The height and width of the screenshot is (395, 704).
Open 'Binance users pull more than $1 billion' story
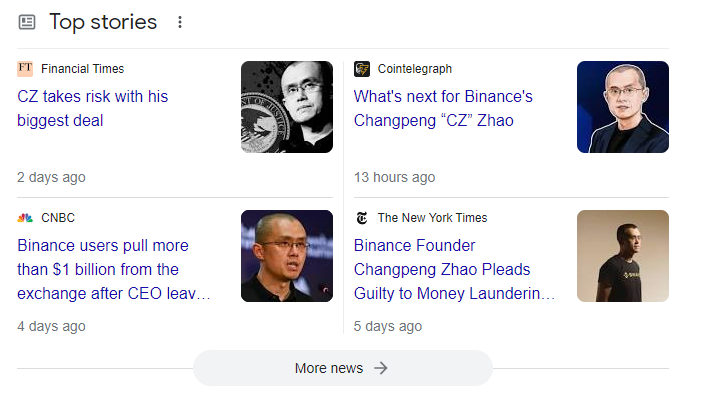(114, 269)
